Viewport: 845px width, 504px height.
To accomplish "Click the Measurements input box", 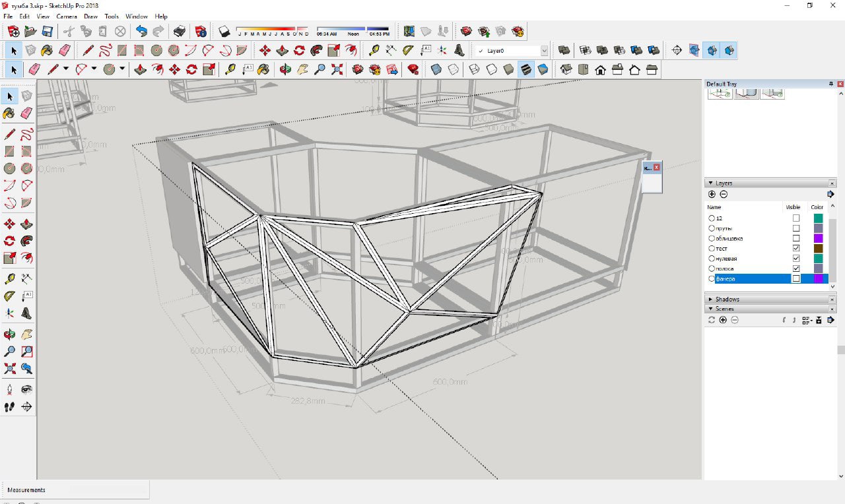I will 108,490.
